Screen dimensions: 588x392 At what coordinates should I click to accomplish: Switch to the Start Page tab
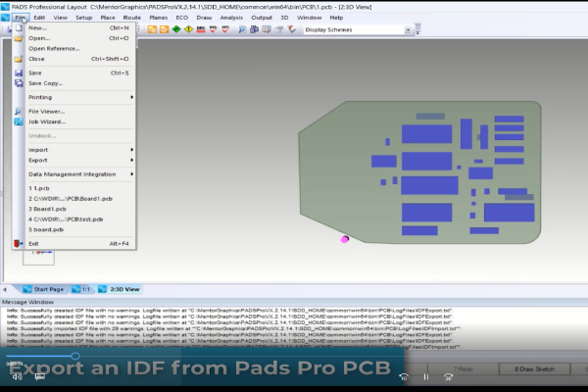point(48,290)
